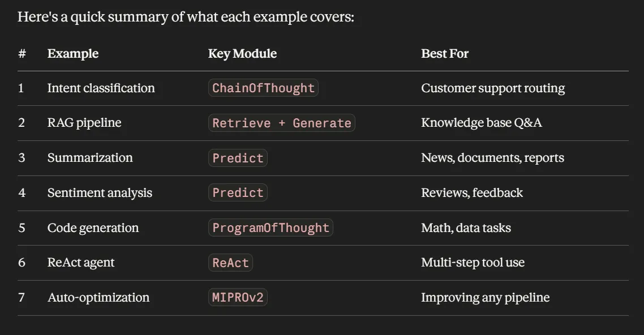Screen dimensions: 644x335
Task: Select the RAG pipeline cell
Action: [x=84, y=123]
